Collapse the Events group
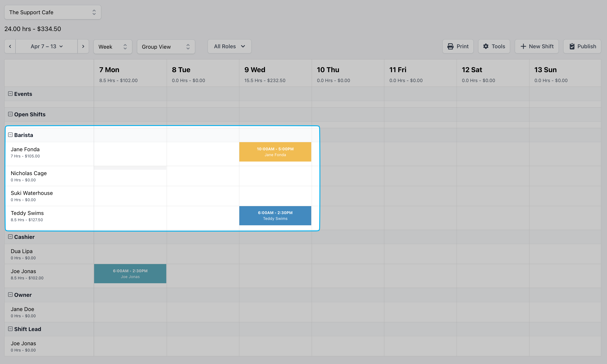The height and width of the screenshot is (364, 607). [x=10, y=94]
